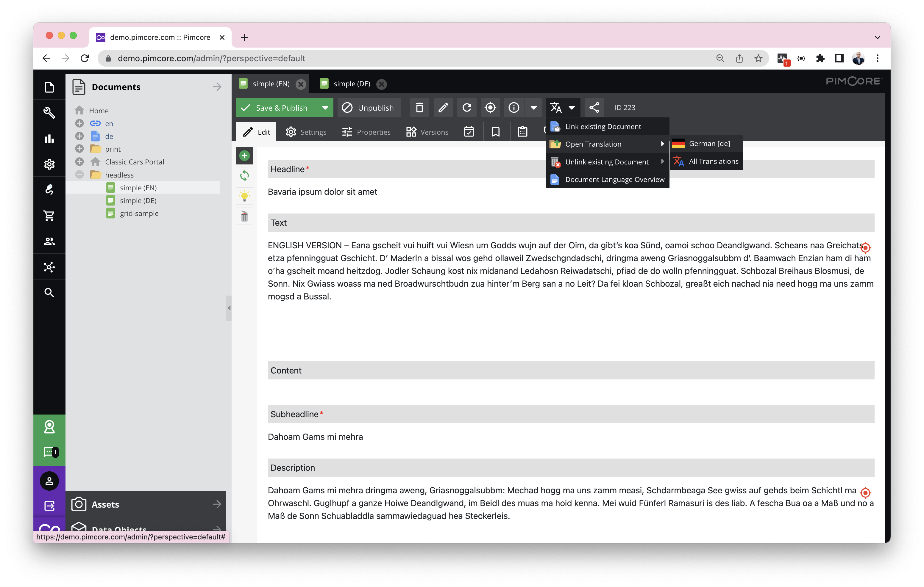Click the German flag swatch in translation submenu
The width and height of the screenshot is (924, 587).
tap(679, 143)
